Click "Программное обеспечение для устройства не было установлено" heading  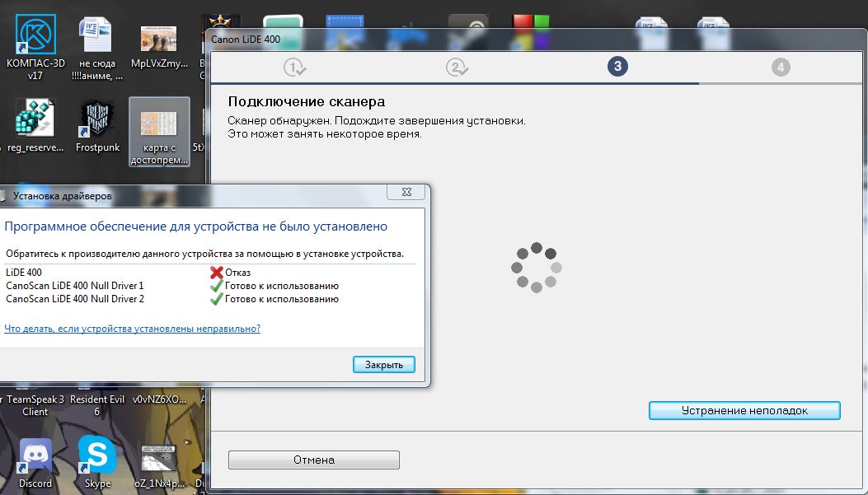point(196,226)
